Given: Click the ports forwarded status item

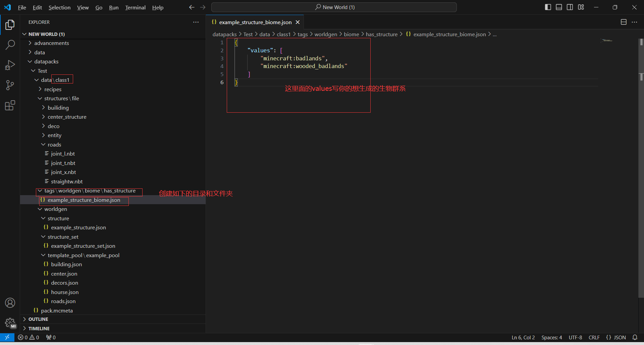Looking at the screenshot, I should tap(51, 337).
